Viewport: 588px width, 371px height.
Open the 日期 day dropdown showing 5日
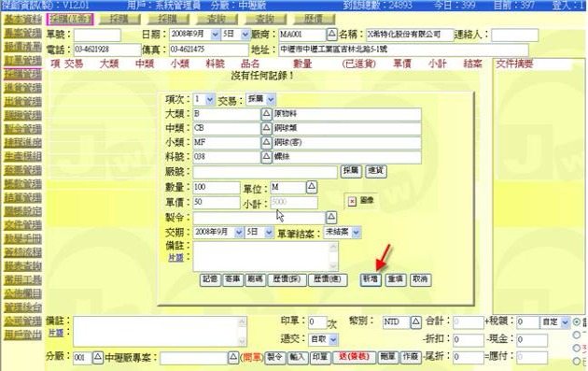tap(235, 35)
